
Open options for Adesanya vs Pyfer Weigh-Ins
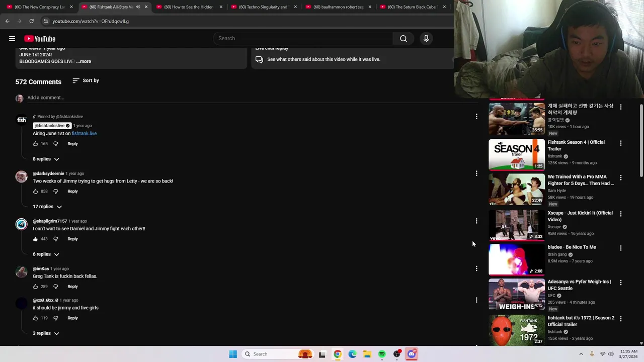tap(621, 283)
